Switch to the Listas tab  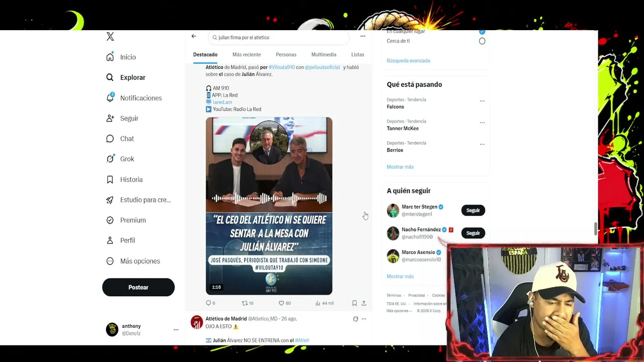358,54
